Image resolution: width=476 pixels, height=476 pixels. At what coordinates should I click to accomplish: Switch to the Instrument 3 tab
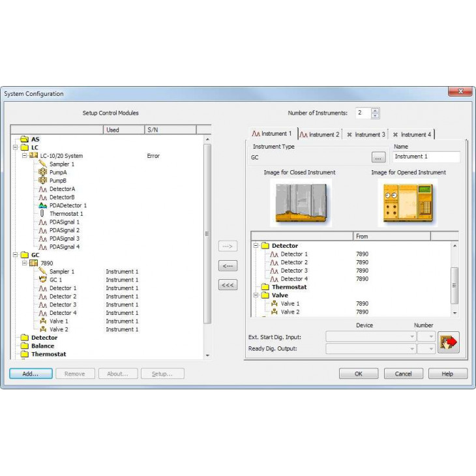click(x=366, y=134)
